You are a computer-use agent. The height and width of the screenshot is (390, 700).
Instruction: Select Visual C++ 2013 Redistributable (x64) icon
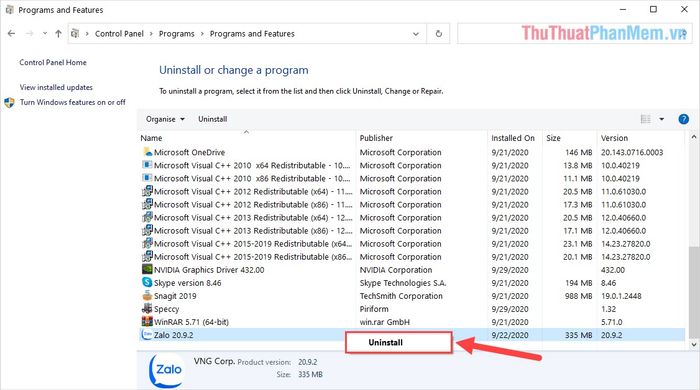(147, 217)
